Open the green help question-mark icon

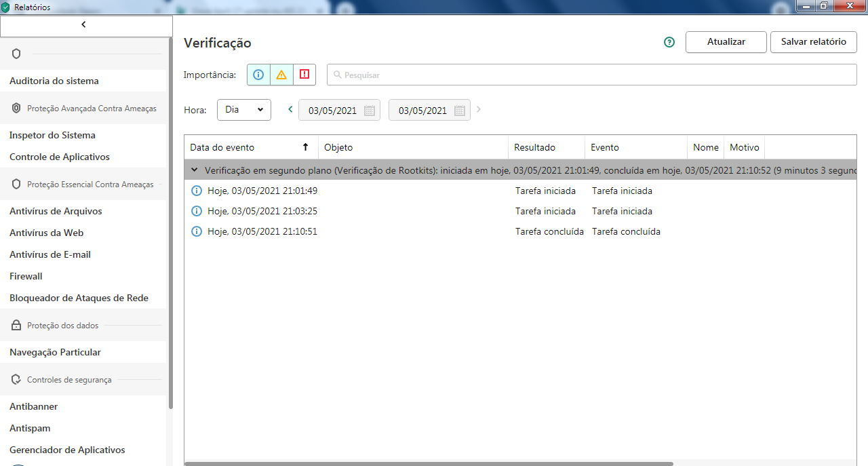click(x=669, y=42)
